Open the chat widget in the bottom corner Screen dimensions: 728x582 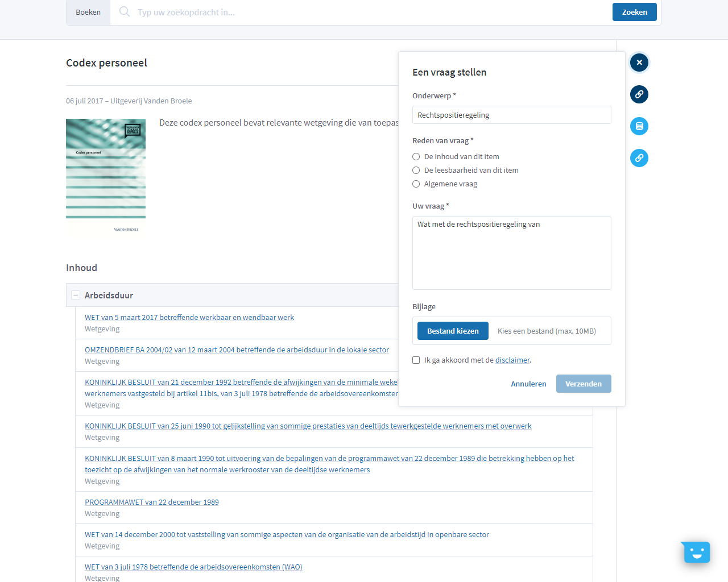point(696,552)
